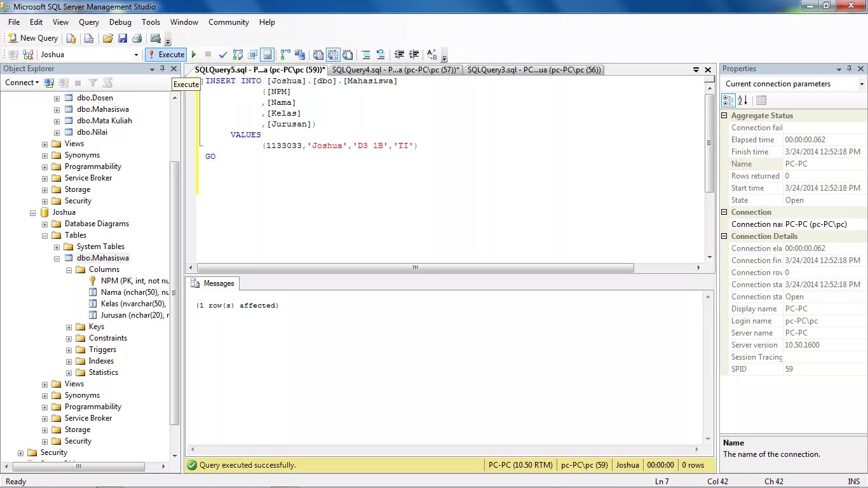This screenshot has width=868, height=488.
Task: Open the Activity Monitor toolbar icon
Action: tap(155, 38)
